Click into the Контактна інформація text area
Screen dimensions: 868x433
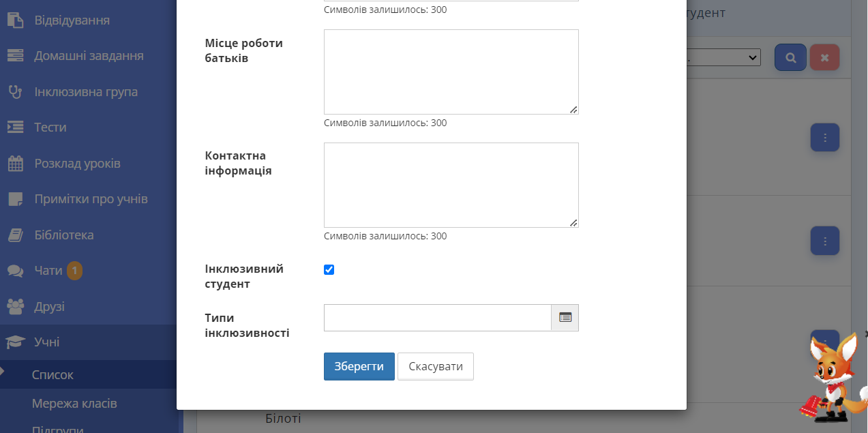pyautogui.click(x=451, y=185)
